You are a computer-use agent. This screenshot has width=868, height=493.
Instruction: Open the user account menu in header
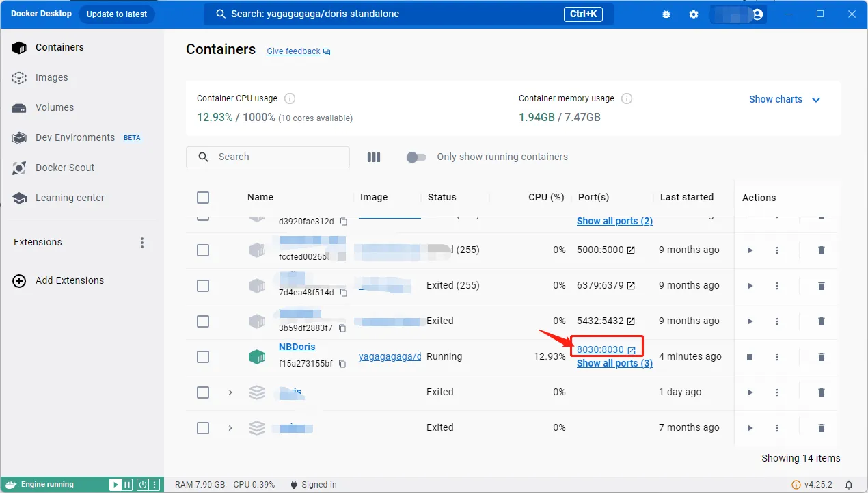[738, 14]
